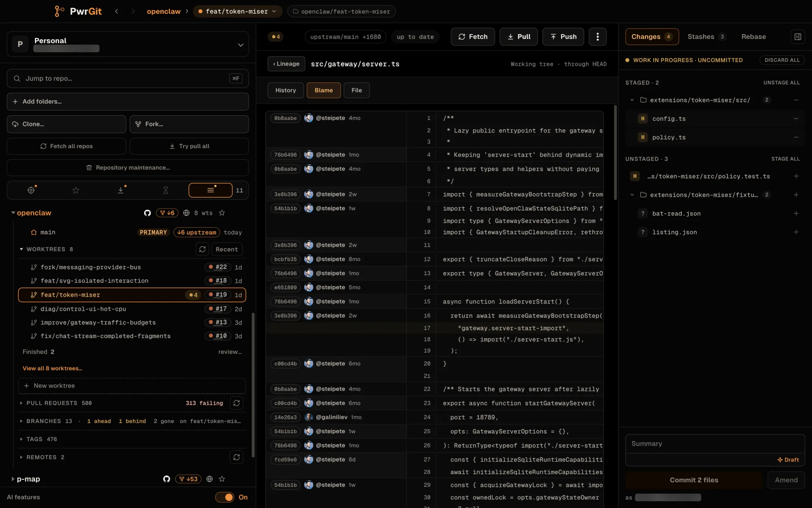The width and height of the screenshot is (812, 508).
Task: Click the Fetch button
Action: point(473,37)
